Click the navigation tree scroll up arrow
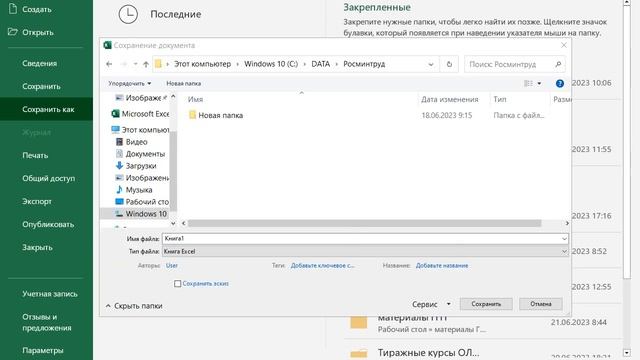 click(173, 97)
